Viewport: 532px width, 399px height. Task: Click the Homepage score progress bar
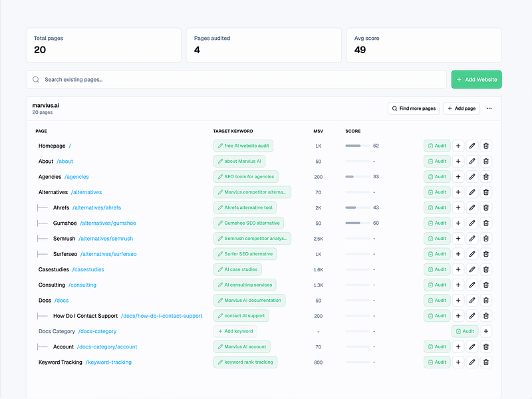coord(358,146)
